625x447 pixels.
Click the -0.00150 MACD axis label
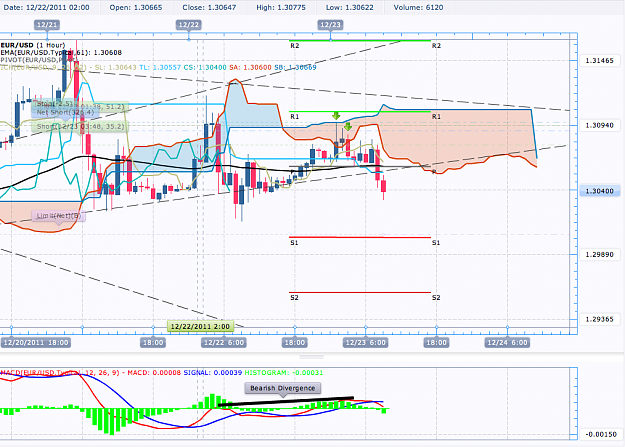point(601,434)
